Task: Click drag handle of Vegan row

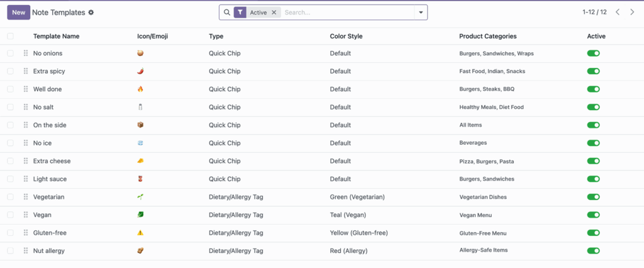Action: point(25,215)
